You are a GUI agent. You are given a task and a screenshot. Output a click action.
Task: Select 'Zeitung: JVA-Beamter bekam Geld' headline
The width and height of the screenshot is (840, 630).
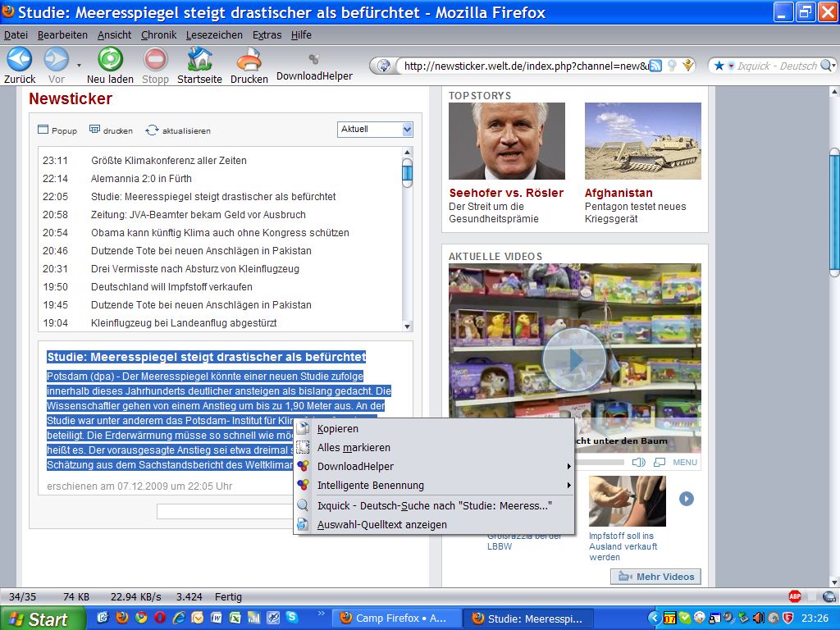(x=199, y=214)
